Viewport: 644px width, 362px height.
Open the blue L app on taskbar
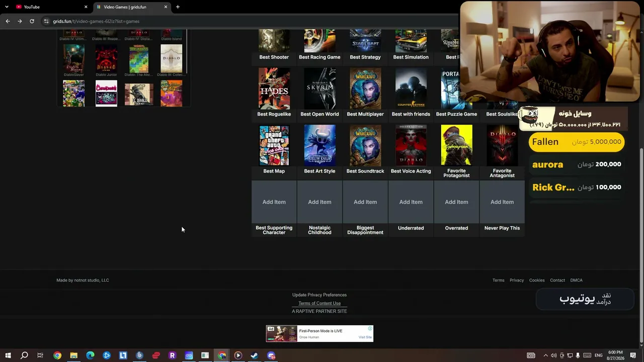(x=123, y=355)
